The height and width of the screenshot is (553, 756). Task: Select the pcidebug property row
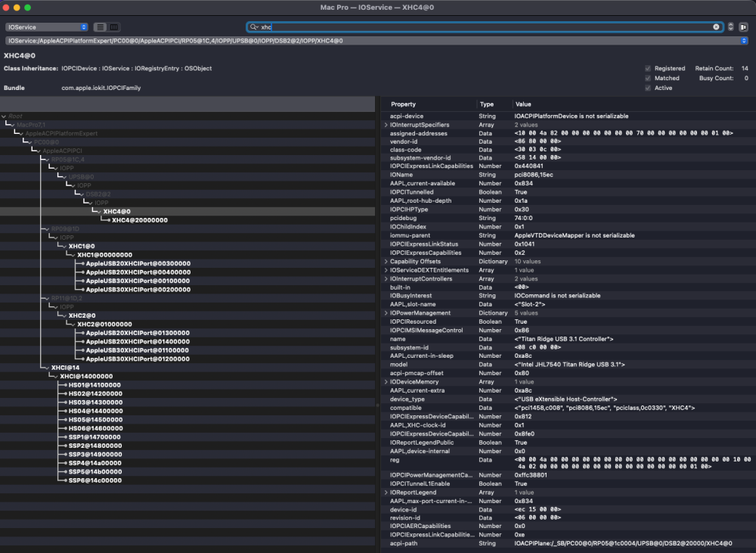click(x=568, y=218)
